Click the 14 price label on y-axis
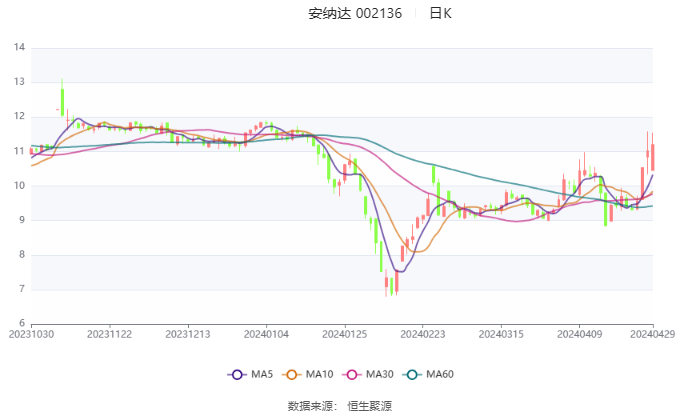 pyautogui.click(x=19, y=47)
